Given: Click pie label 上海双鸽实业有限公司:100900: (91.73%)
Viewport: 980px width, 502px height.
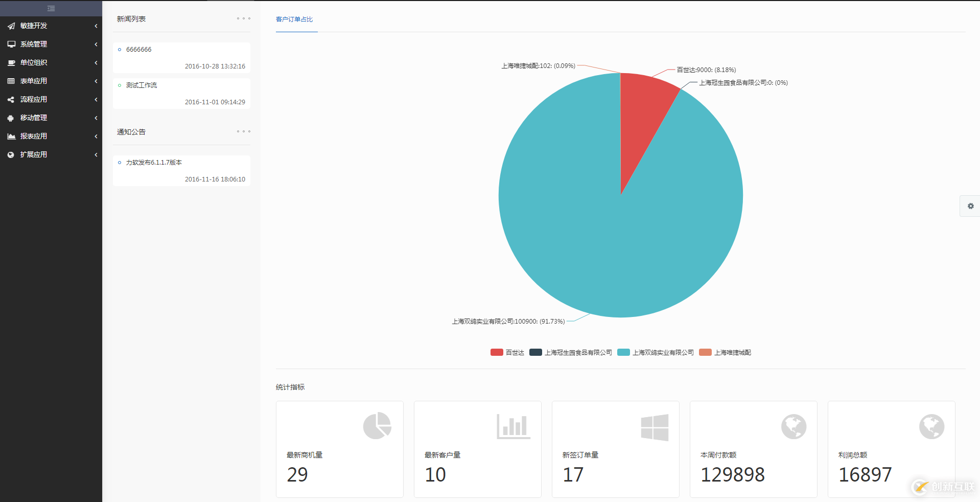Looking at the screenshot, I should click(x=508, y=322).
